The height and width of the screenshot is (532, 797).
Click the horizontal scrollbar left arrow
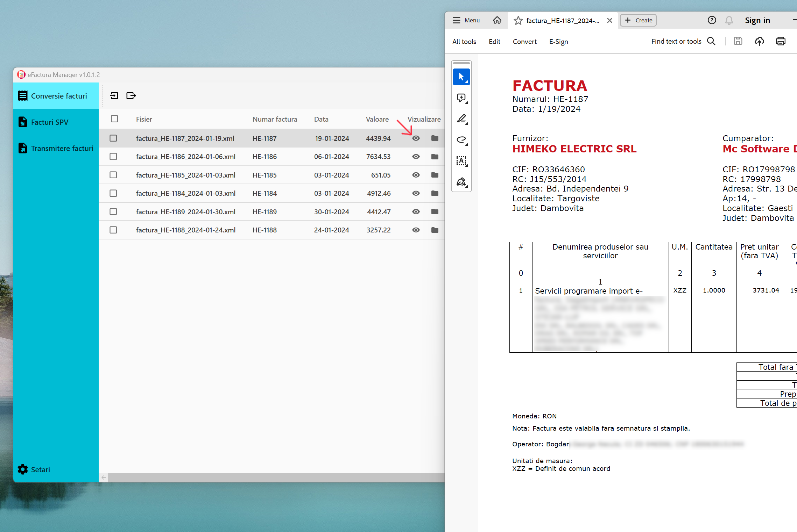(104, 477)
